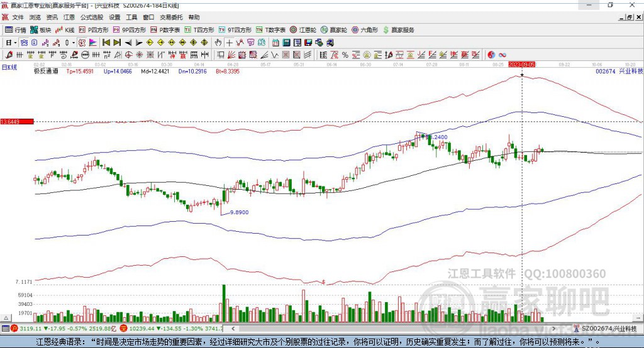644x348 pixels.
Task: Select the hand pan tool
Action: tap(218, 42)
